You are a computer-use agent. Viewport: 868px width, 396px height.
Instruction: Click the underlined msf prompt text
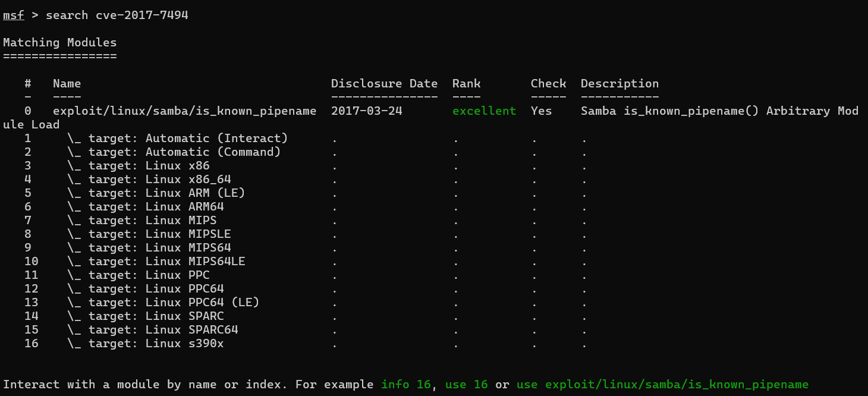click(14, 15)
